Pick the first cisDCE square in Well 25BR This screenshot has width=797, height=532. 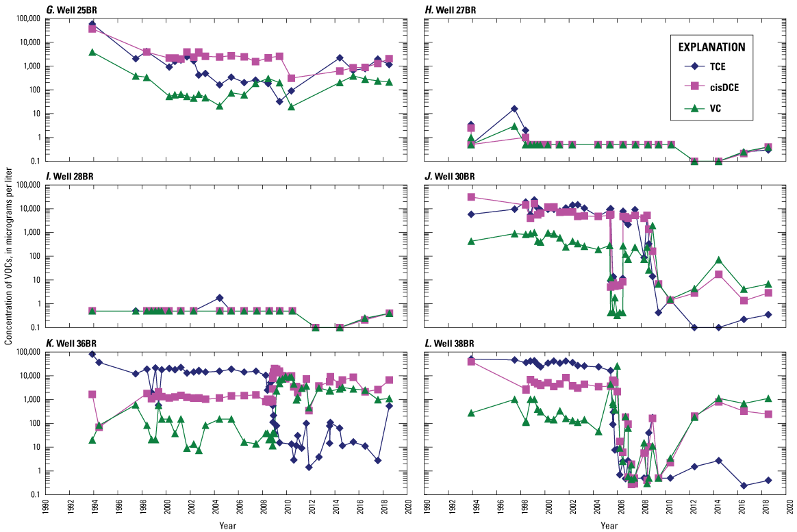point(92,29)
